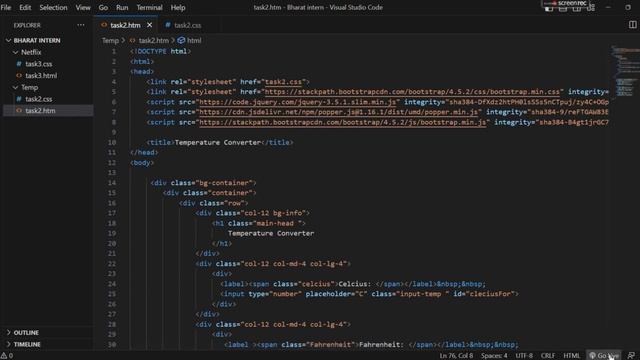Click the EXPLORER panel header title

[x=27, y=25]
